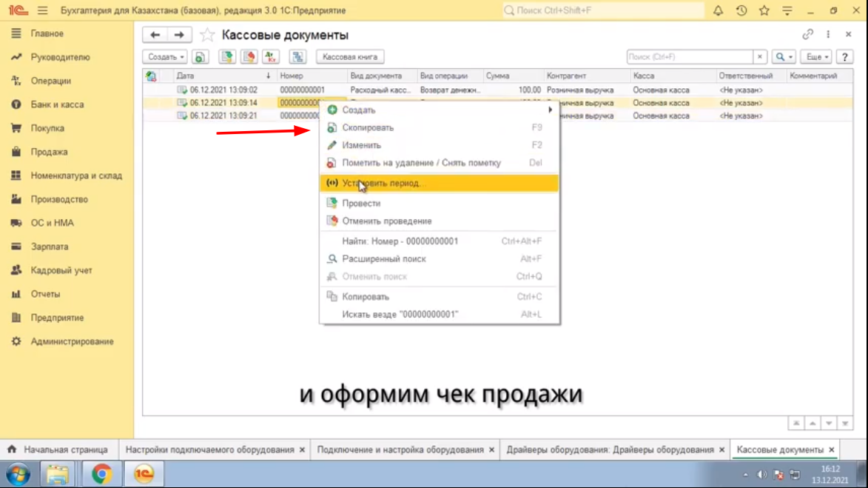
Task: Expand Создать submenu in context menu
Action: [440, 110]
